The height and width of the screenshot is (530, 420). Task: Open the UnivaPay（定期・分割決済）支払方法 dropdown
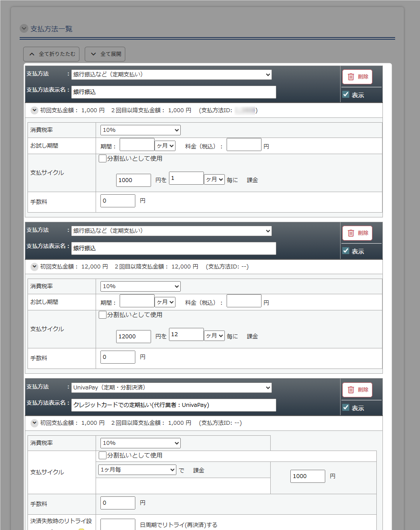171,388
